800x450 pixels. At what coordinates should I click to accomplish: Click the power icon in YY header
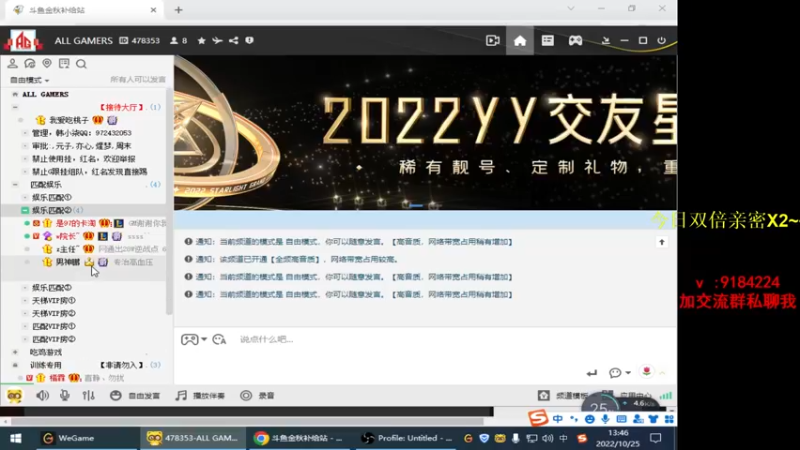(x=662, y=40)
